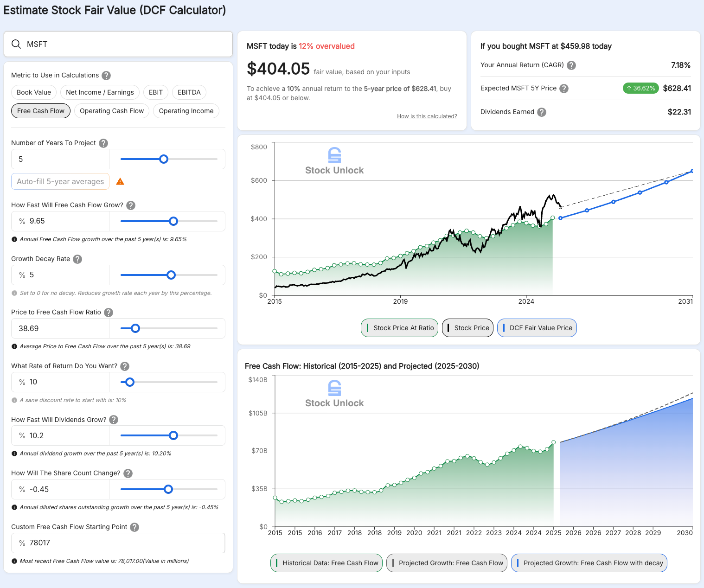Choose Operating Cash Flow metric

pos(112,111)
